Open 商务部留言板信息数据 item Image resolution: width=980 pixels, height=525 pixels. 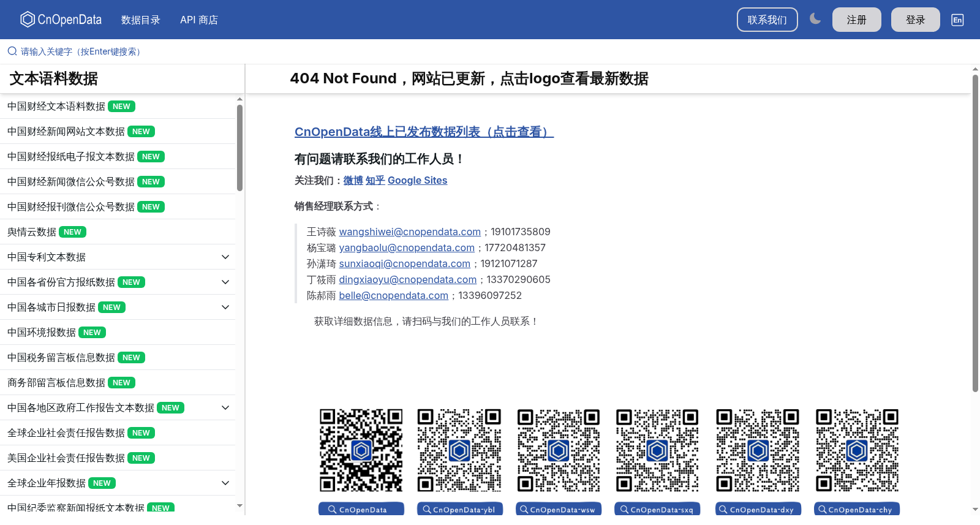(118, 383)
